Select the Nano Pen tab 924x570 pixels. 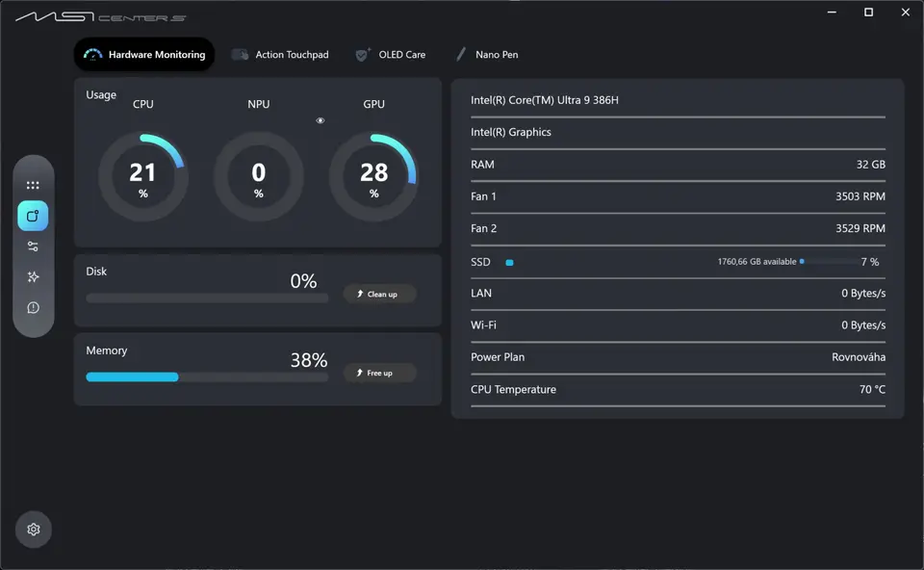[x=489, y=54]
